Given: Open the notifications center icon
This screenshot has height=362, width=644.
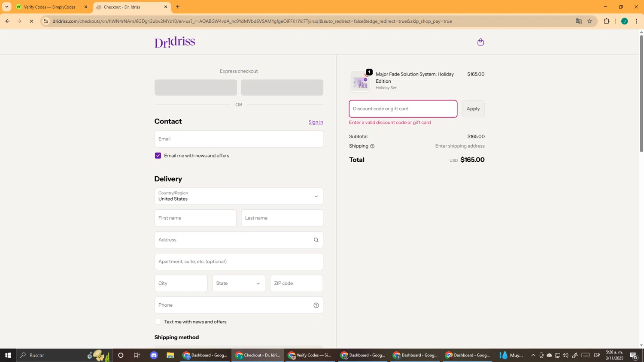Looking at the screenshot, I should (634, 355).
